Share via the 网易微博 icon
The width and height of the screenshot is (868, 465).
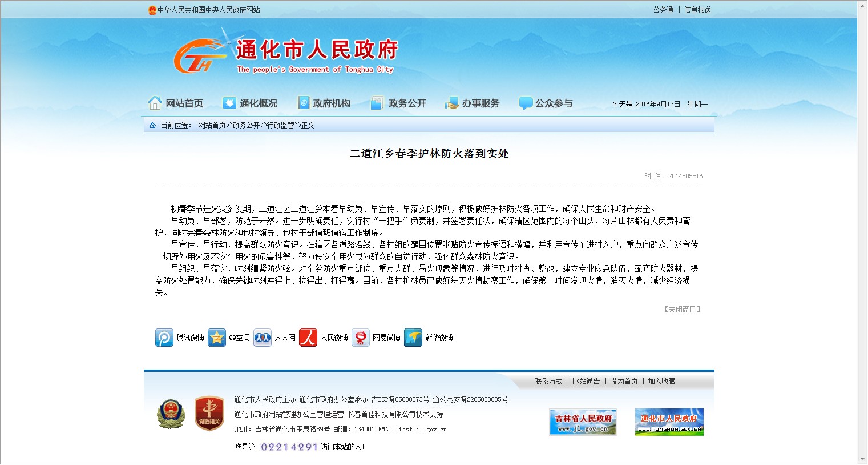pos(361,338)
